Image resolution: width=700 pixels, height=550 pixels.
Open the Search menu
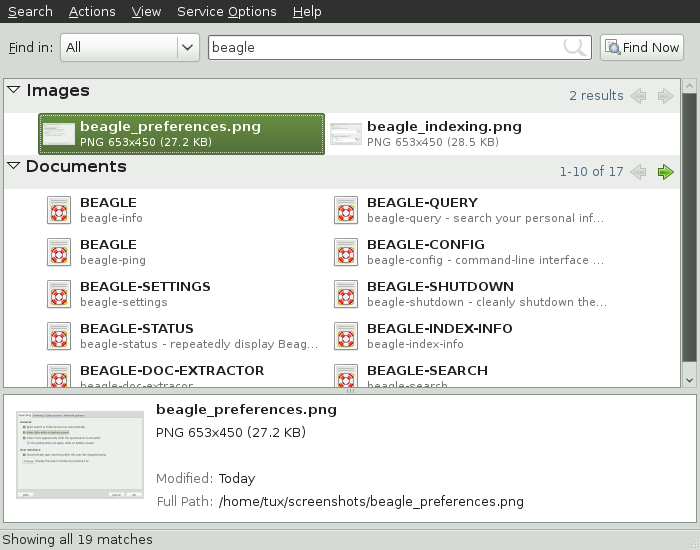click(30, 11)
